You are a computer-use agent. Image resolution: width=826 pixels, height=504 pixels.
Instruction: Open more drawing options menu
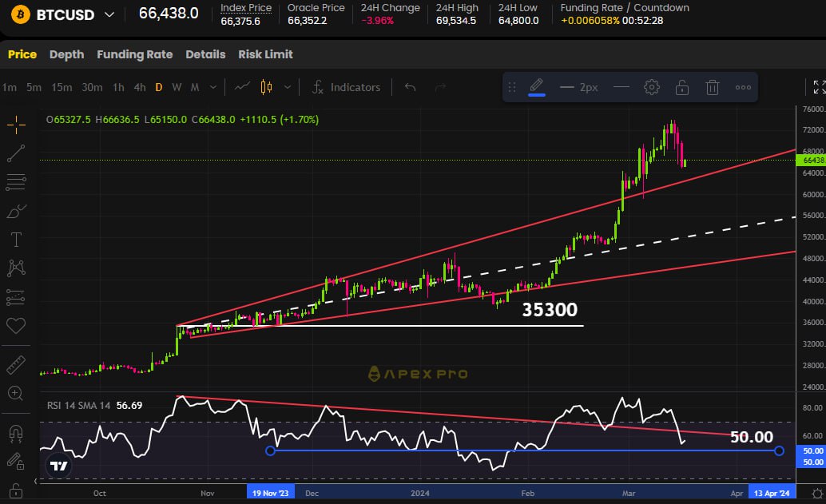click(x=743, y=87)
